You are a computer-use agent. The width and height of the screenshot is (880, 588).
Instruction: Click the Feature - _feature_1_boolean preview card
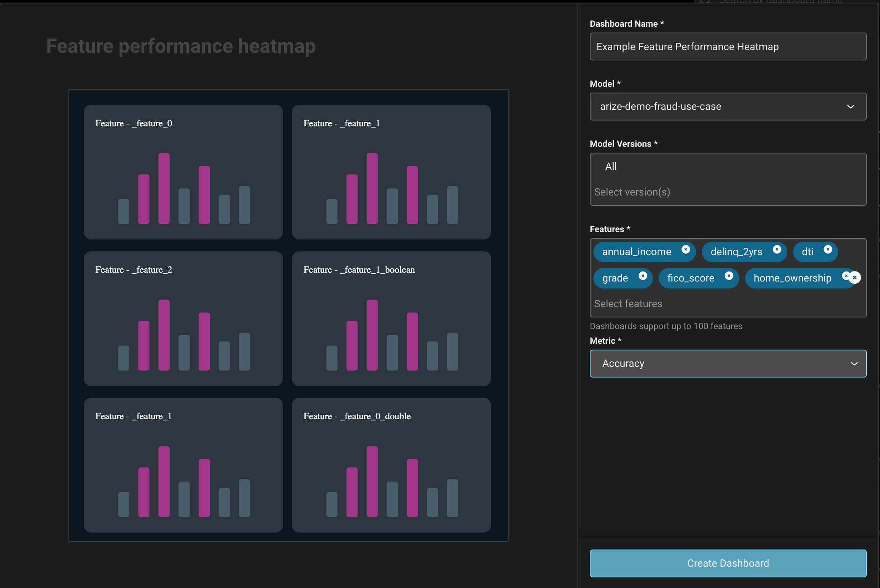pos(391,318)
